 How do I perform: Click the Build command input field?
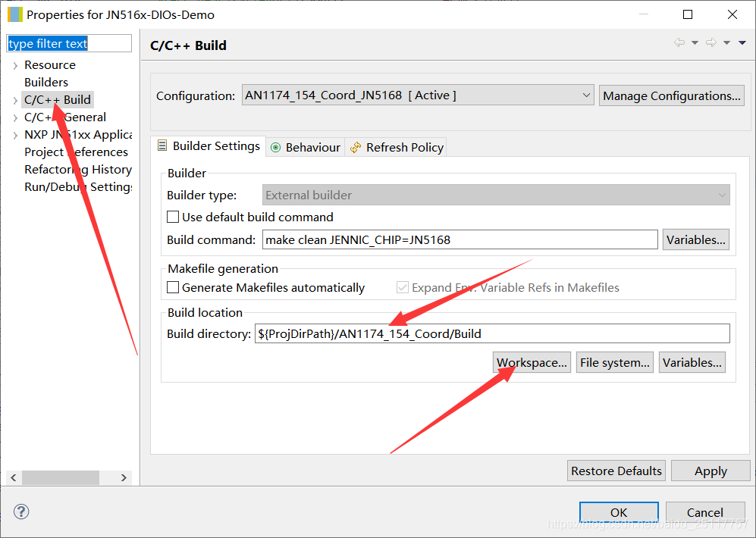pyautogui.click(x=460, y=239)
